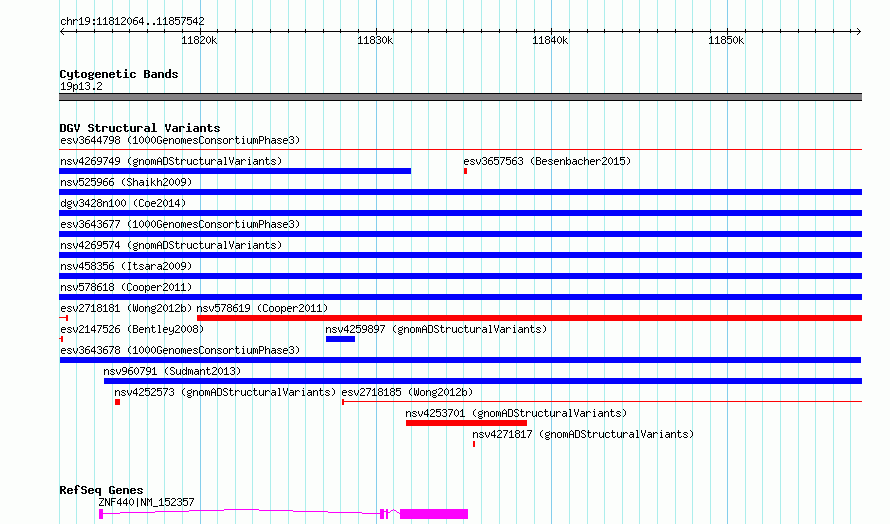Image resolution: width=890 pixels, height=524 pixels.
Task: Open the esv2718181 (Wong2012b) label
Action: coord(126,308)
